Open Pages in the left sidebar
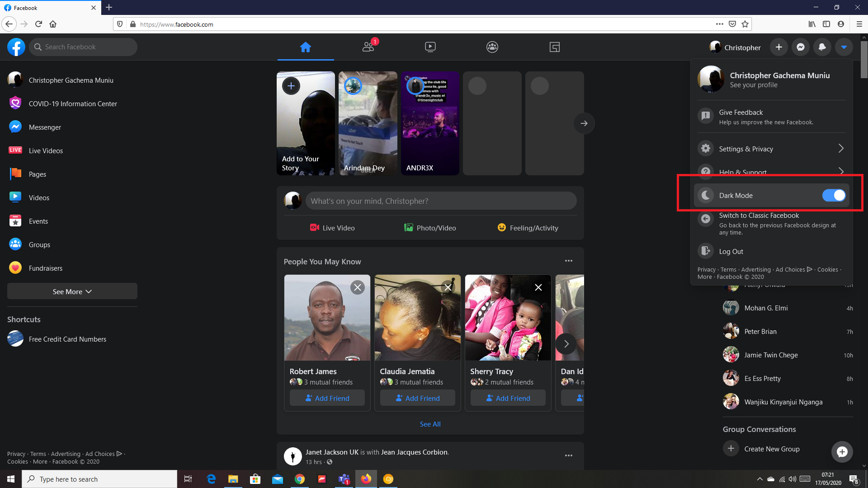The image size is (868, 488). tap(72, 174)
